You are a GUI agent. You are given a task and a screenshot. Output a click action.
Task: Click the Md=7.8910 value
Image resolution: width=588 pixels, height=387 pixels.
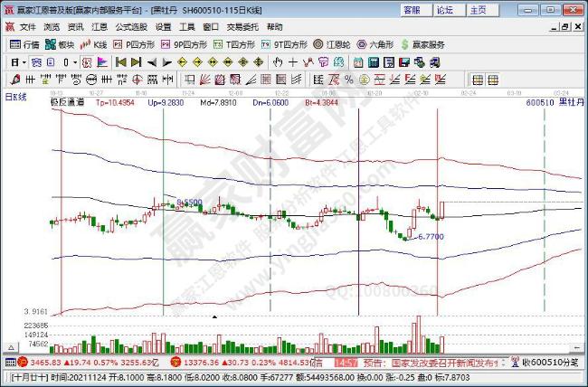click(218, 102)
